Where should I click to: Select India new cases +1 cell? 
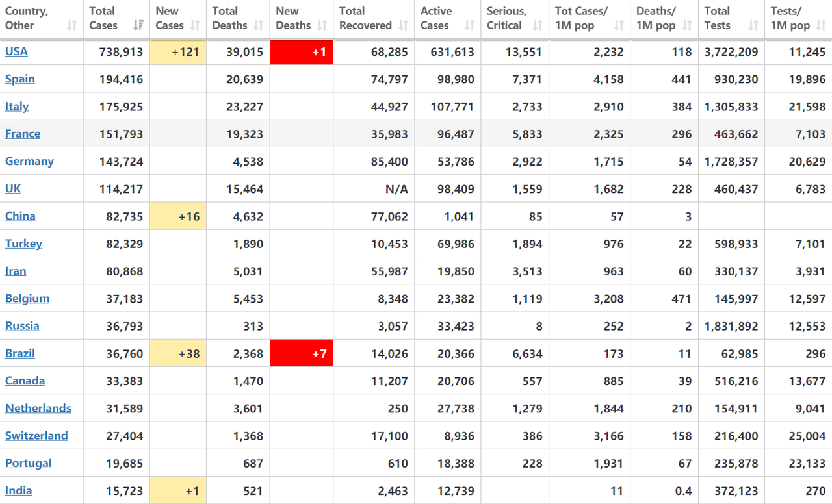point(178,491)
